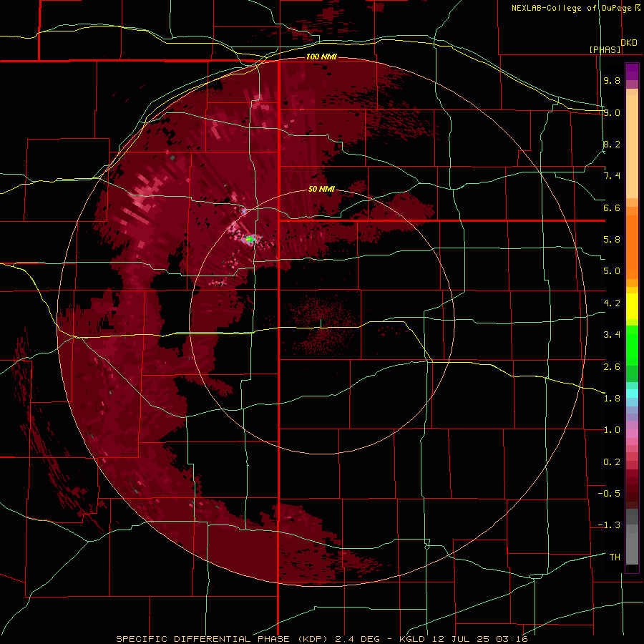Pick the pink segment of the color bar

[x=632, y=434]
